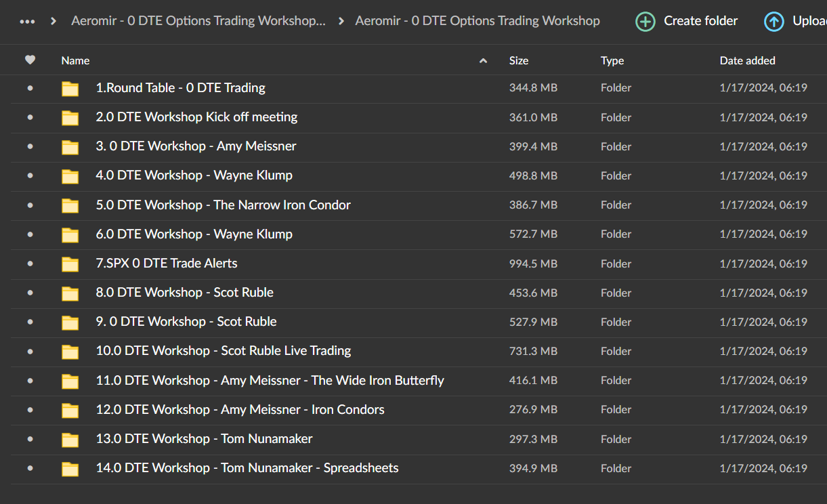Click the heart favorites column icon
This screenshot has height=504, width=827.
click(30, 60)
